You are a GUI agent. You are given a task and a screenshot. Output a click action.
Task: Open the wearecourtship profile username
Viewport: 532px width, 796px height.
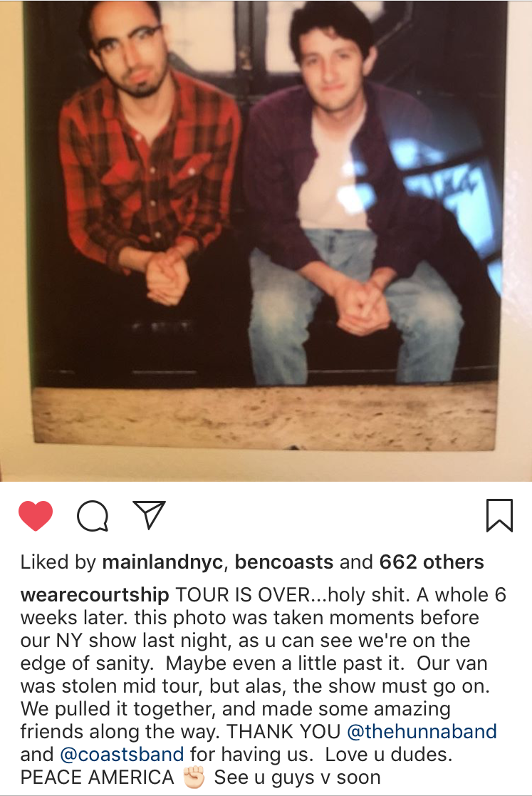point(95,595)
